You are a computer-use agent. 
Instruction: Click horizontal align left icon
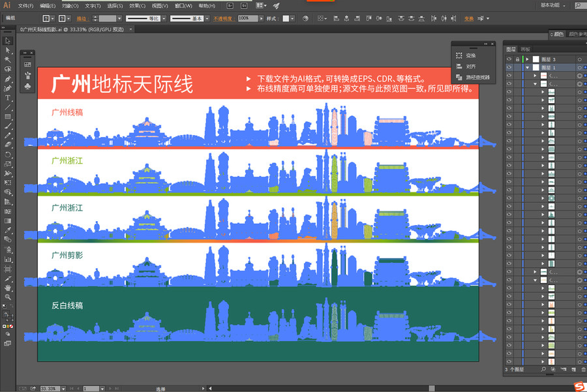point(336,18)
